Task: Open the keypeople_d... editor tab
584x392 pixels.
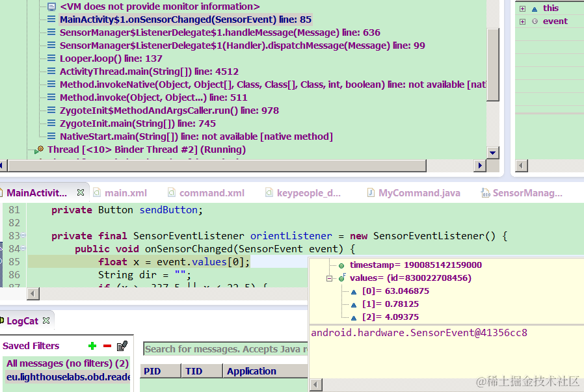Action: coord(303,193)
